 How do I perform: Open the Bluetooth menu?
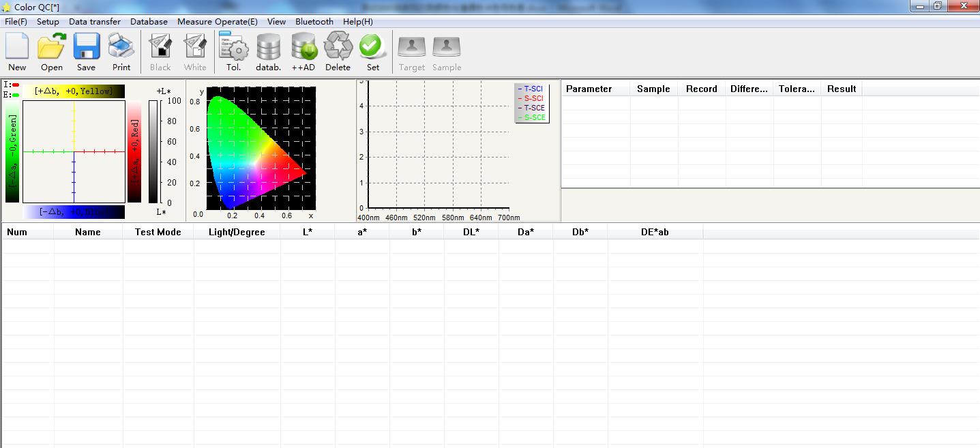(314, 22)
